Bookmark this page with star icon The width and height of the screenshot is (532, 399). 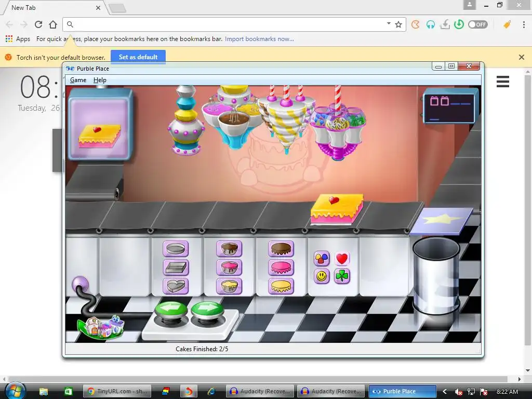398,24
